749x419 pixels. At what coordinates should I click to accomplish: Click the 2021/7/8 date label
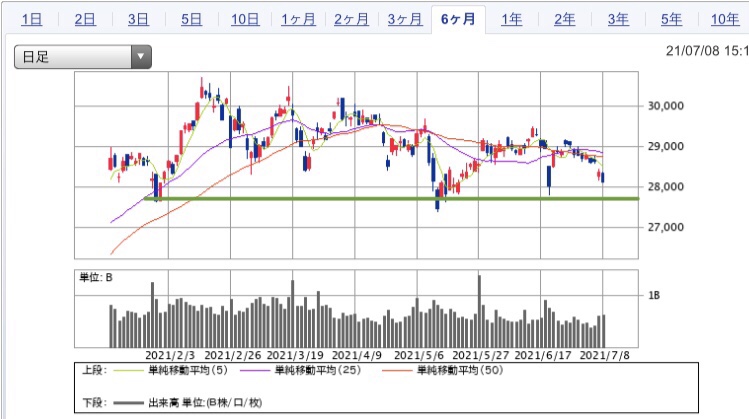click(x=604, y=355)
